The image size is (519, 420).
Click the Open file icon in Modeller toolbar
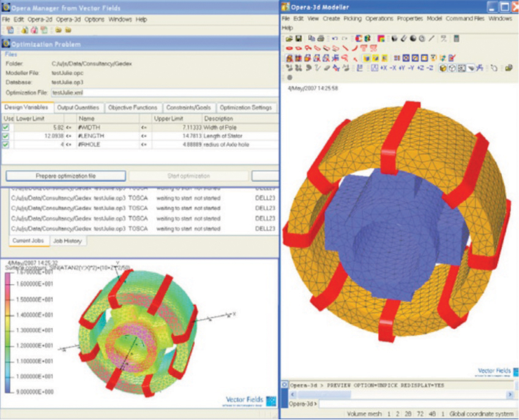(x=289, y=38)
